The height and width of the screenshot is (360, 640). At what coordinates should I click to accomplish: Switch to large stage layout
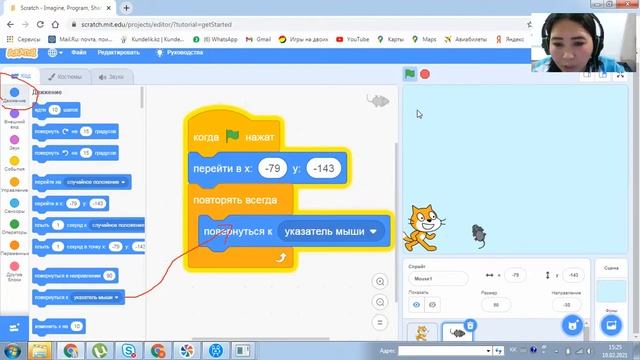point(602,75)
